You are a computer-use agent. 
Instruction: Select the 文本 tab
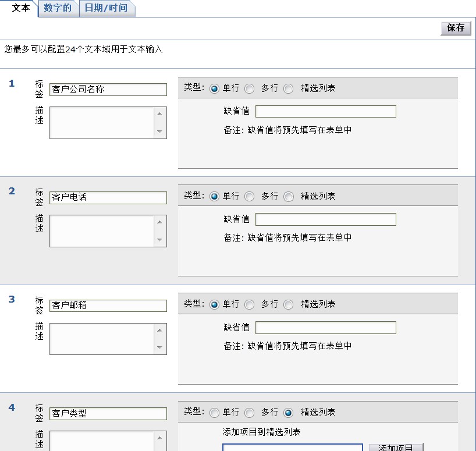[x=21, y=9]
